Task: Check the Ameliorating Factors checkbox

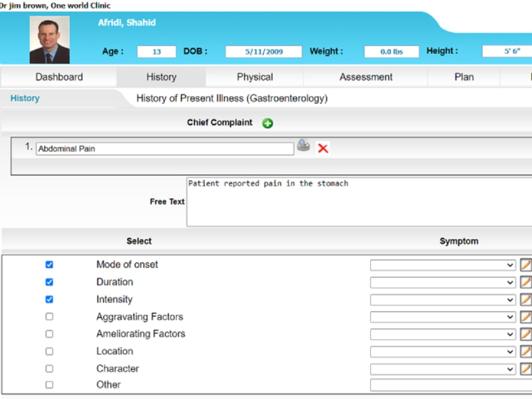Action: coord(49,334)
